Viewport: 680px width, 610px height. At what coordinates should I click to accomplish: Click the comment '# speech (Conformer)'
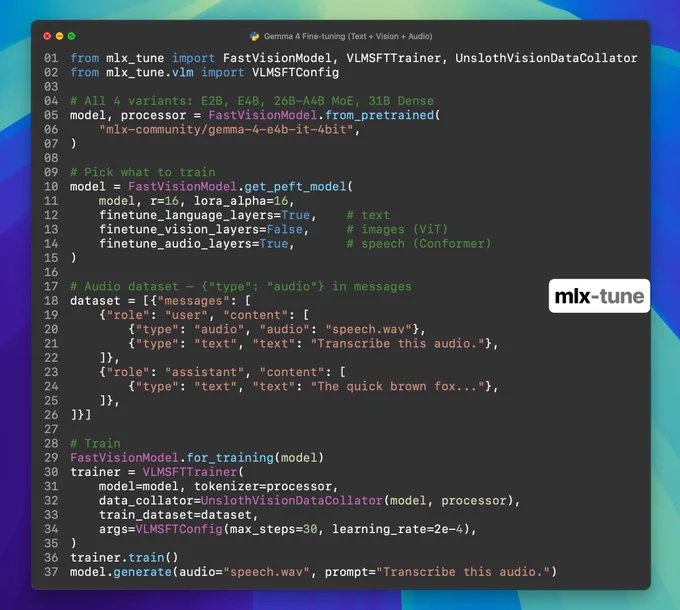click(x=419, y=244)
